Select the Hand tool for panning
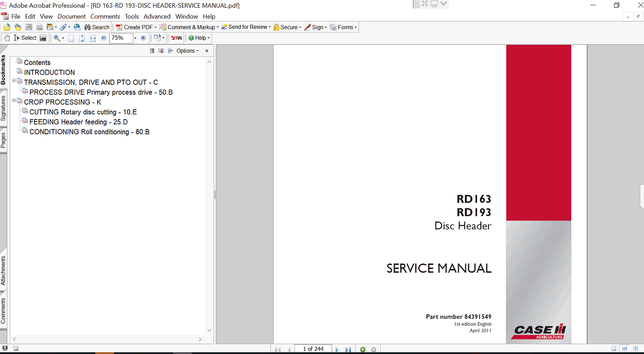 click(x=7, y=38)
